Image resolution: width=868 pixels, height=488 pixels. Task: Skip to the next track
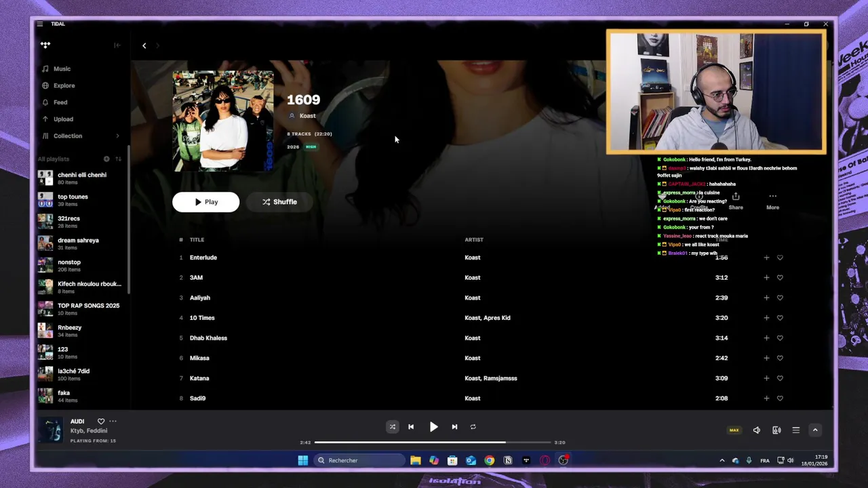coord(454,427)
